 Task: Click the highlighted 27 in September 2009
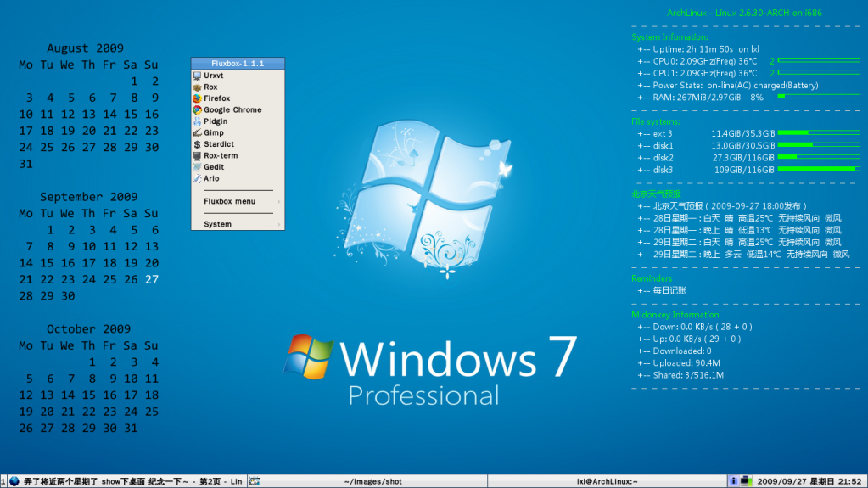(152, 280)
